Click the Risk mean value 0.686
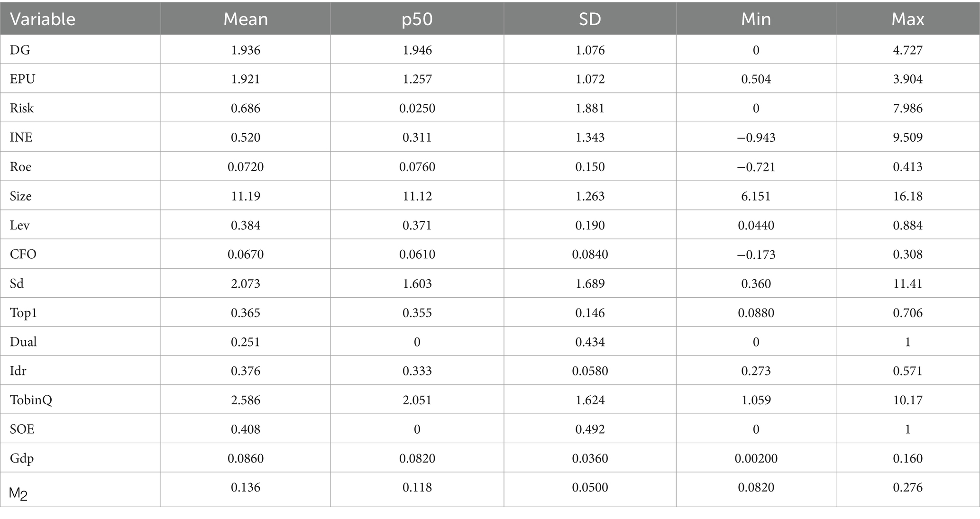Image resolution: width=980 pixels, height=519 pixels. pyautogui.click(x=246, y=108)
